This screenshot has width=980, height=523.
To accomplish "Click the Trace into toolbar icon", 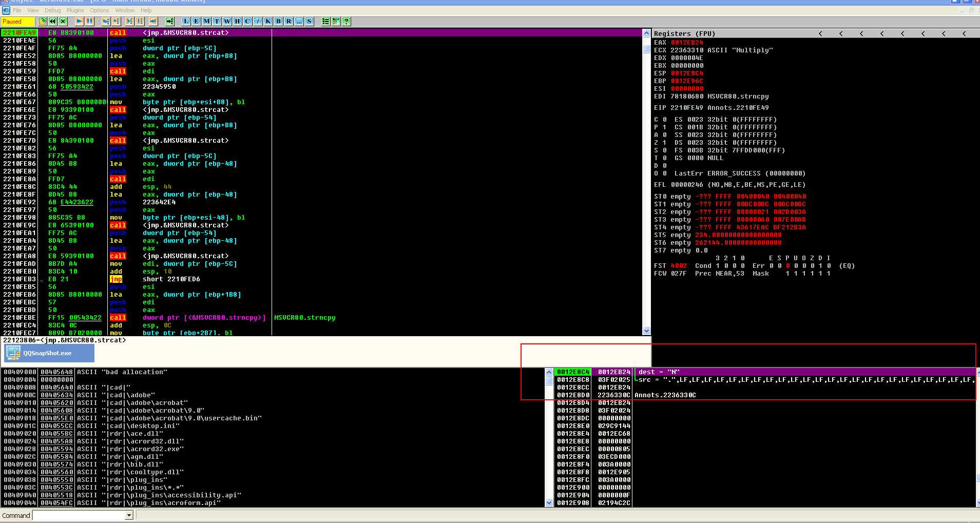I will point(129,21).
